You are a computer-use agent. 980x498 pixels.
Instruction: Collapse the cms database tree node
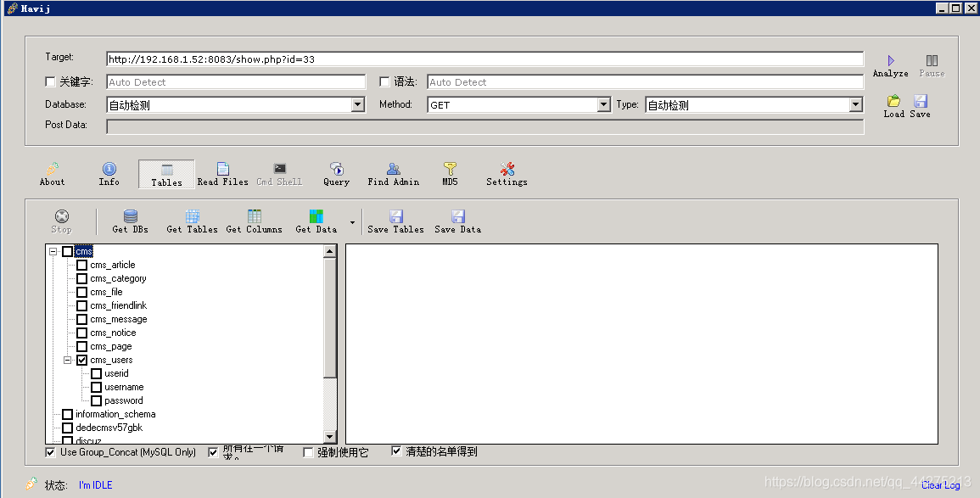[53, 251]
